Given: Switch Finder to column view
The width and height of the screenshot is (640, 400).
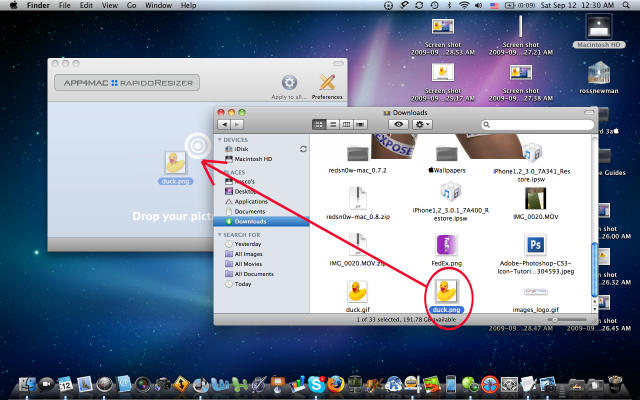Looking at the screenshot, I should (347, 124).
